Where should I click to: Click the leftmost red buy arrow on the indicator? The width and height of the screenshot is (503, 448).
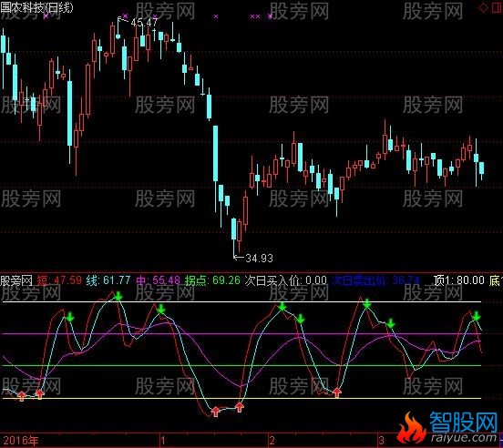22,396
